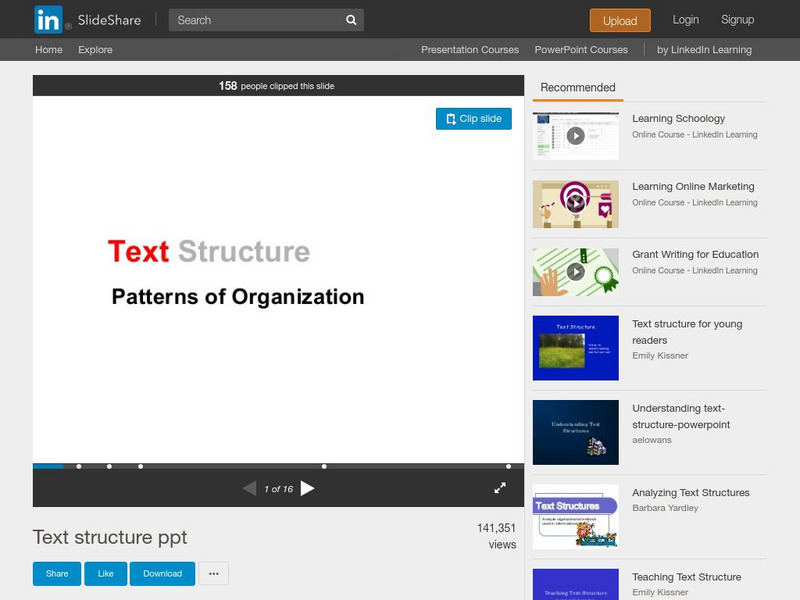
Task: Click the Download button
Action: pos(162,573)
